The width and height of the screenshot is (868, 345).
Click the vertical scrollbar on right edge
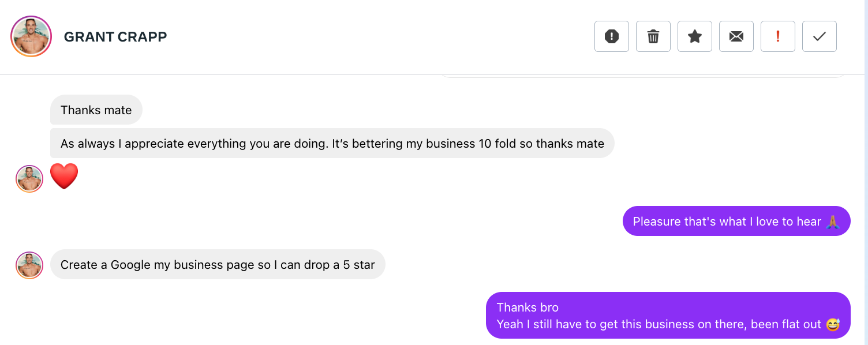[865, 173]
